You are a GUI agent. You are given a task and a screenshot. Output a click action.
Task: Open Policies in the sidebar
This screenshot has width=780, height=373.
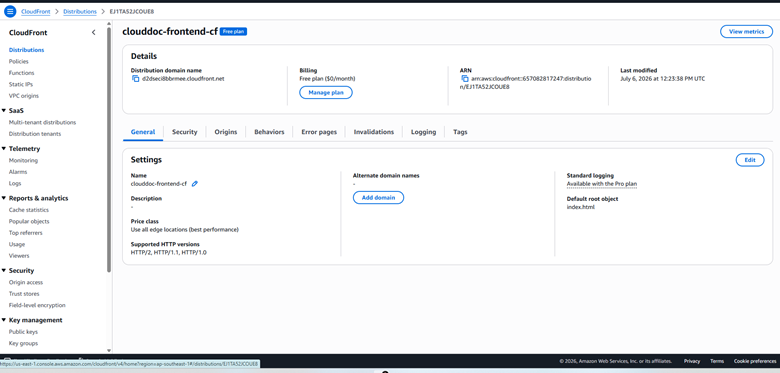[x=18, y=61]
